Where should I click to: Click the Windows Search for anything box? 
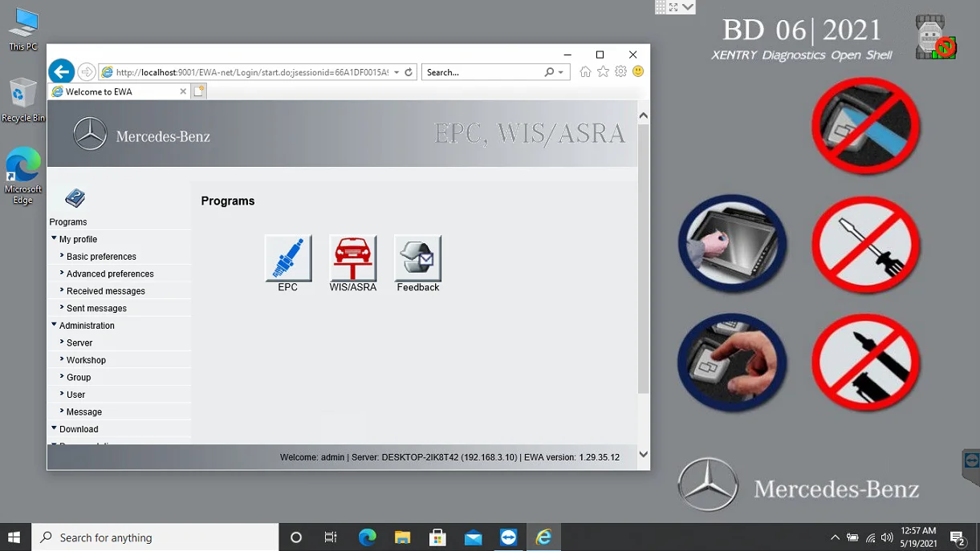pos(155,537)
